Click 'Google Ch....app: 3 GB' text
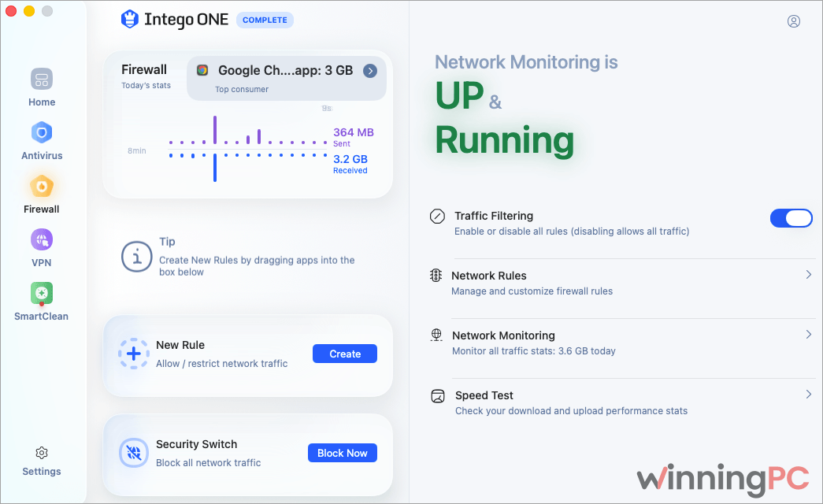Viewport: 823px width, 504px height. point(286,70)
